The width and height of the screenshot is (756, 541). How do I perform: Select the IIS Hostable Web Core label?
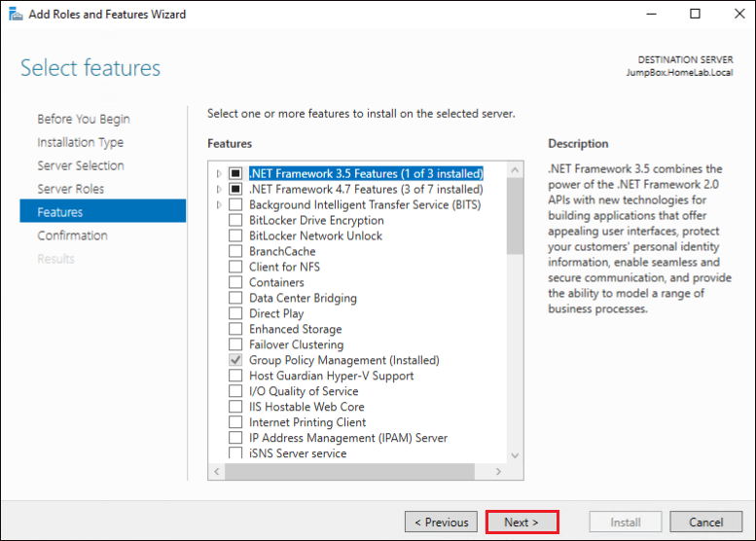coord(306,407)
